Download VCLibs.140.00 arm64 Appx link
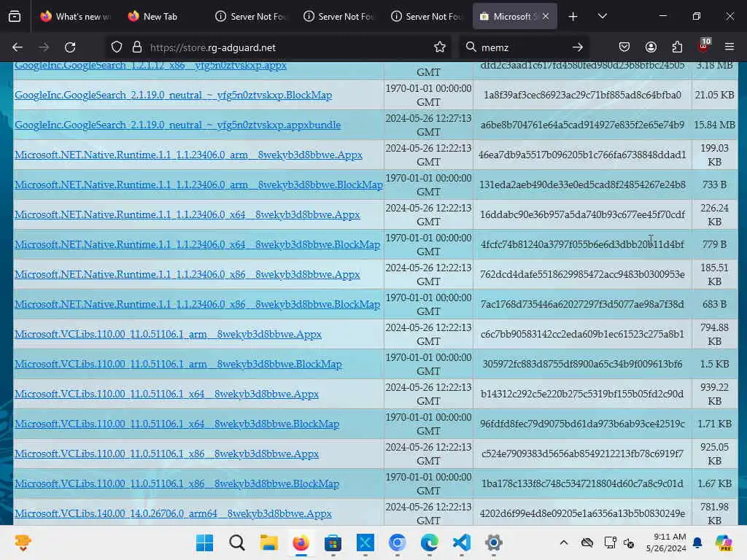This screenshot has height=560, width=747. (174, 514)
